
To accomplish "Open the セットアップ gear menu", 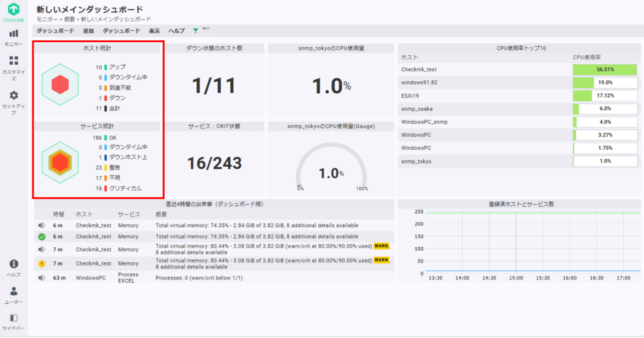I will [x=14, y=103].
